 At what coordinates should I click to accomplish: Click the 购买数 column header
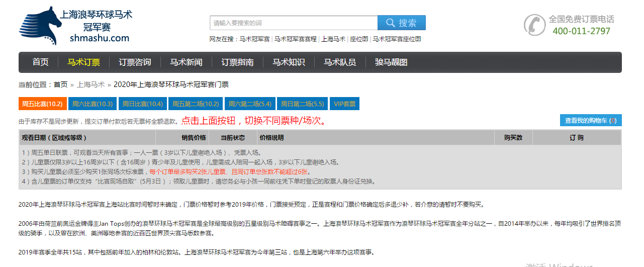513,138
